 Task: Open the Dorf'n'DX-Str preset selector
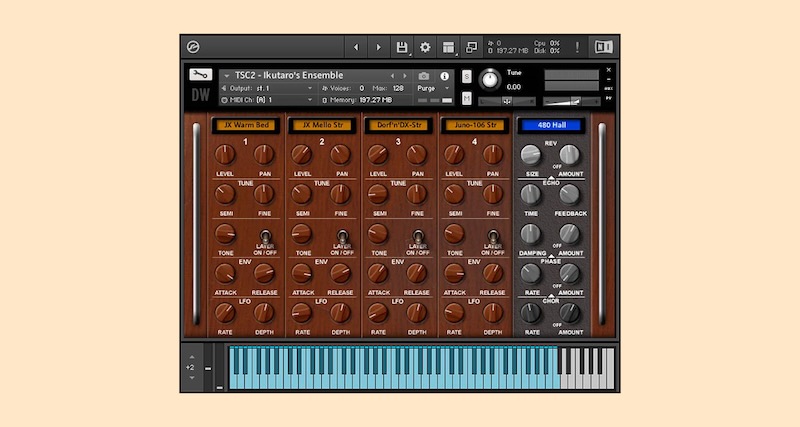[x=398, y=125]
